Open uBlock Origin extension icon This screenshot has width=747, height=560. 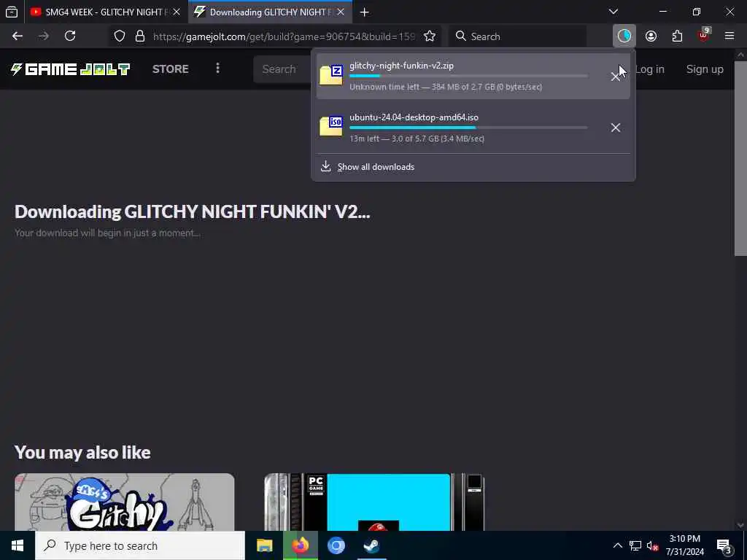pyautogui.click(x=704, y=36)
